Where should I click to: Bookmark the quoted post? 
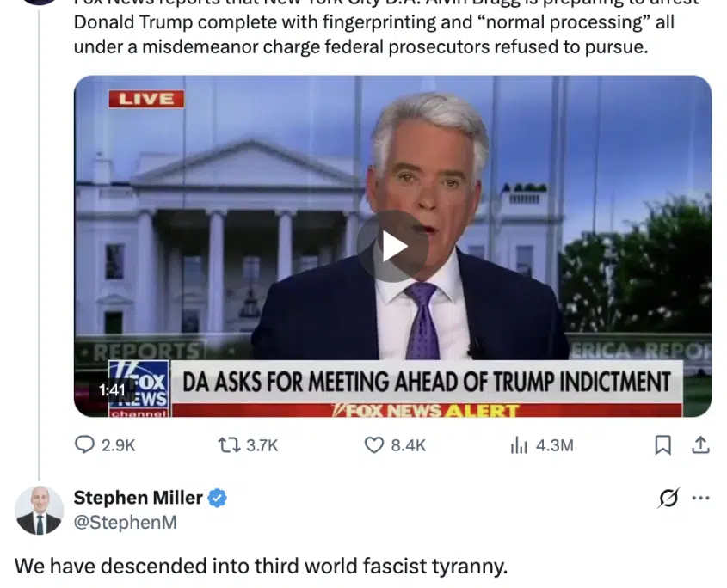click(662, 445)
